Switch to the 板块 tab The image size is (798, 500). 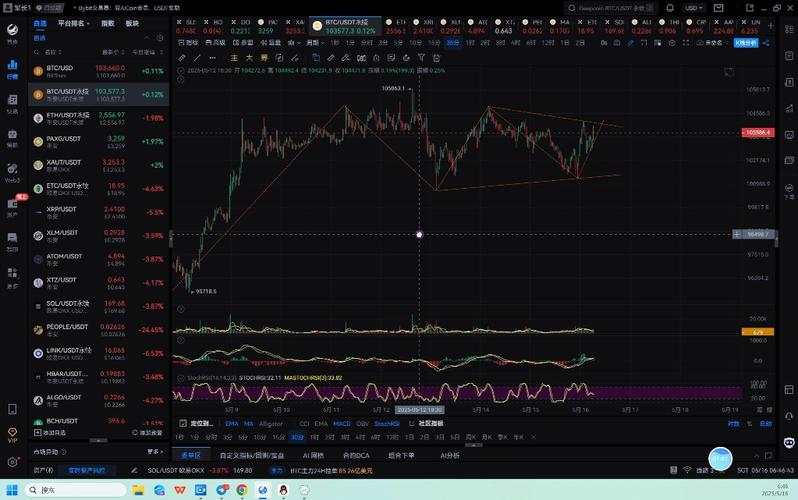(132, 23)
